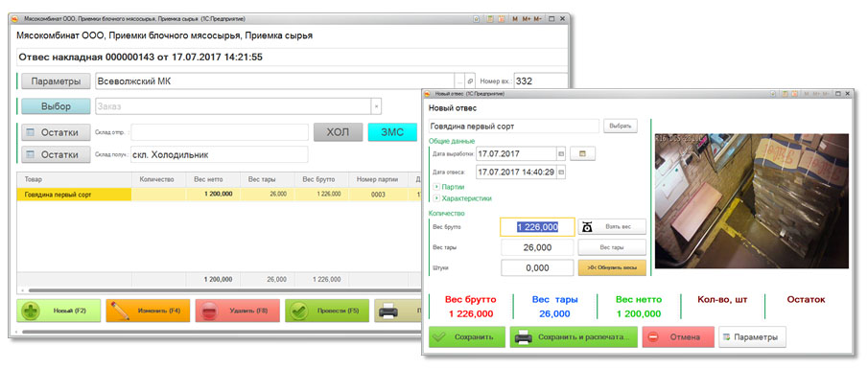Click the Дата выработки date field
Screen dimensions: 868x369
click(516, 153)
